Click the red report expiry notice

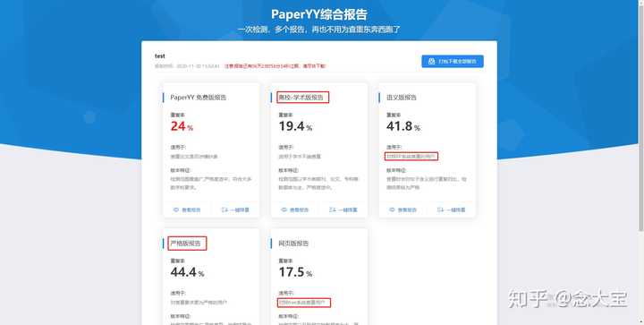point(275,65)
